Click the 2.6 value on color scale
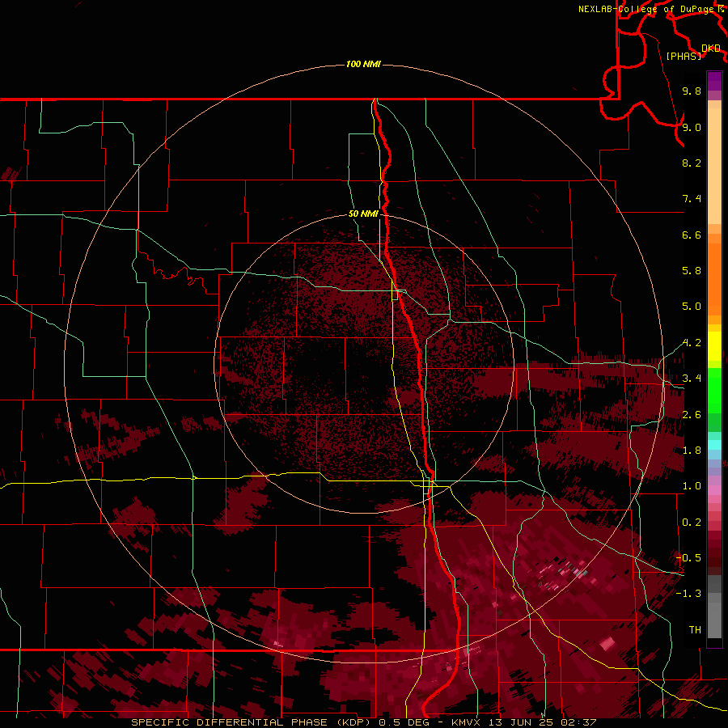 pos(692,415)
